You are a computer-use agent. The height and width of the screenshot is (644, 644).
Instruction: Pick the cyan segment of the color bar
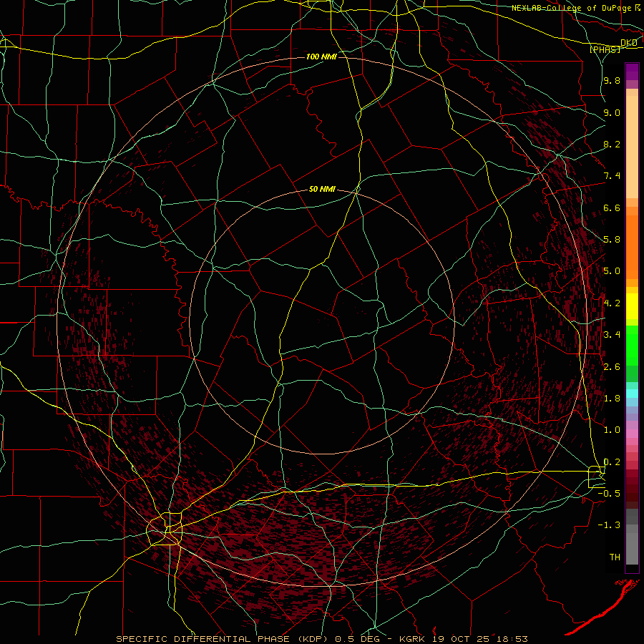[632, 394]
